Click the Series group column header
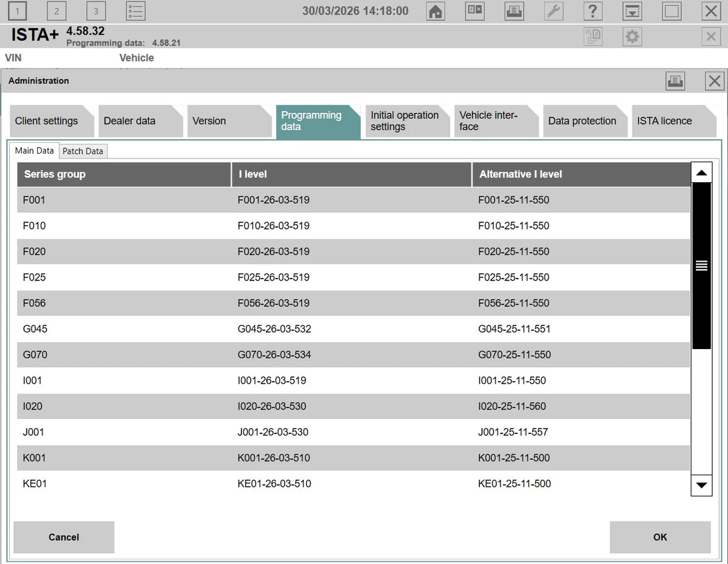The height and width of the screenshot is (564, 728). pyautogui.click(x=124, y=174)
